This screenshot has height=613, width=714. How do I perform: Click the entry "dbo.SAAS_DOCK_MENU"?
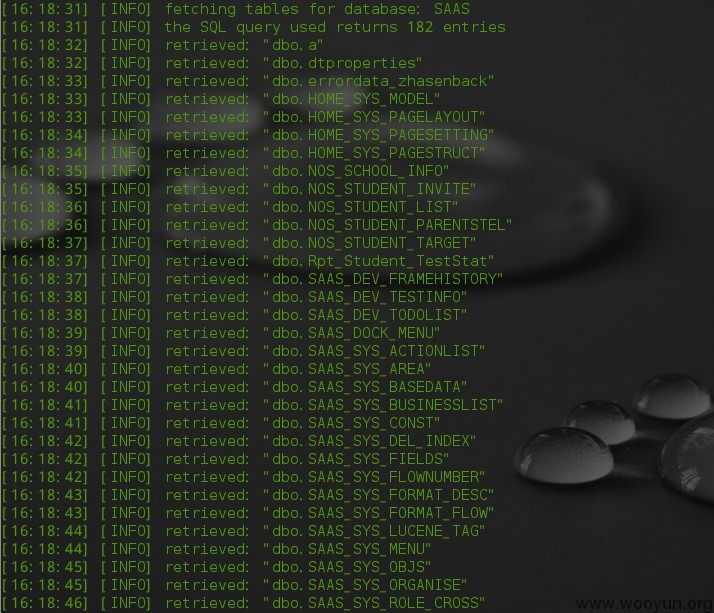352,333
